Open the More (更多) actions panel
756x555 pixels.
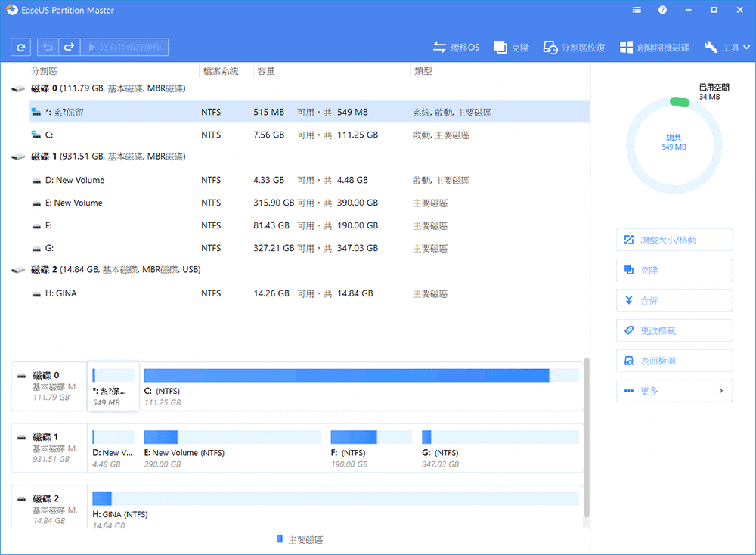[674, 391]
